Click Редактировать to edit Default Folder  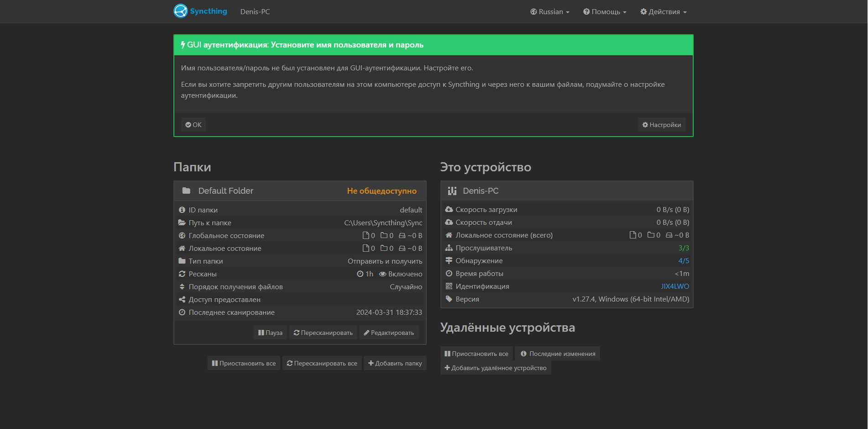pyautogui.click(x=389, y=333)
